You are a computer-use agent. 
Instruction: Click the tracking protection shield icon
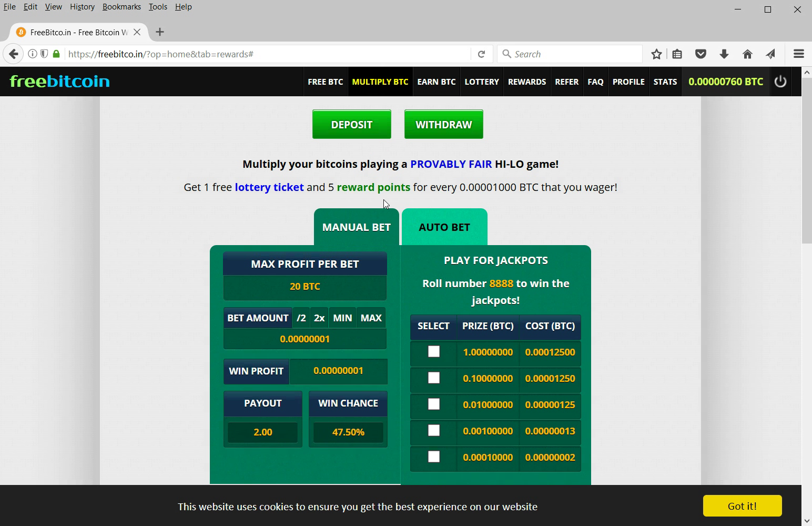44,54
